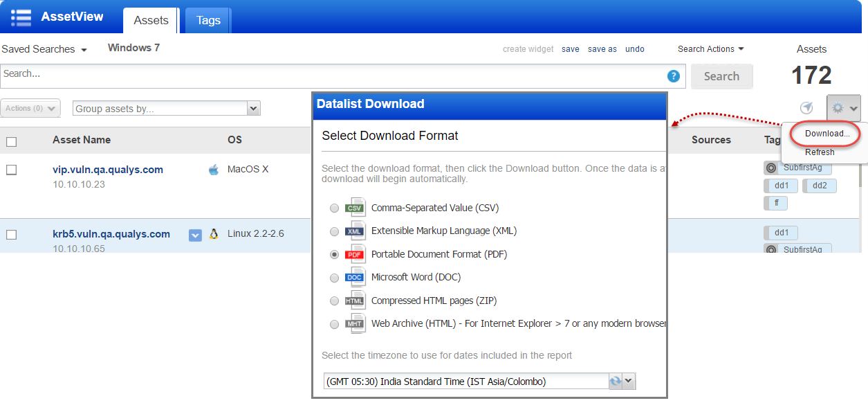Image resolution: width=868 pixels, height=412 pixels.
Task: Select the Compressed HTML pages (ZIP) radio button
Action: coord(335,301)
